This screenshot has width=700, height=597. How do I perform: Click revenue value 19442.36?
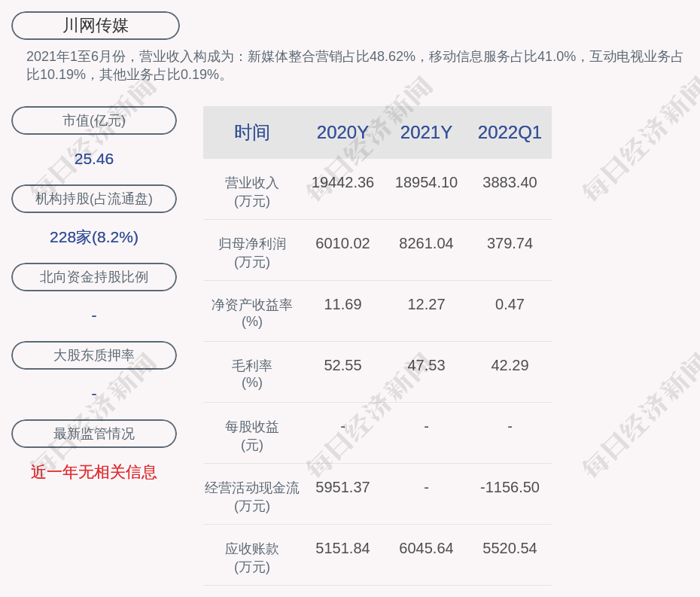pos(342,183)
